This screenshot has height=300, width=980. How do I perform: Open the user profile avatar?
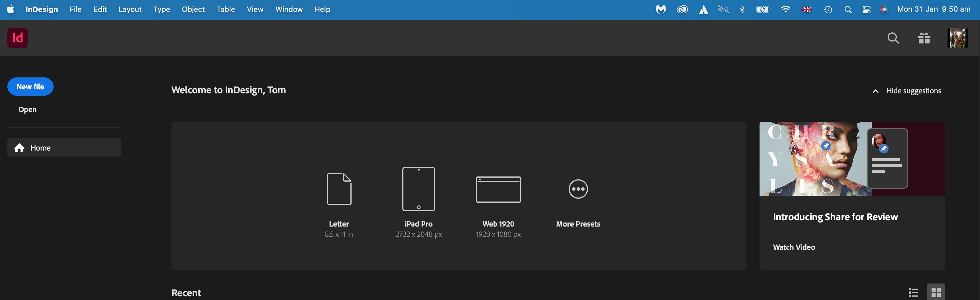tap(957, 38)
